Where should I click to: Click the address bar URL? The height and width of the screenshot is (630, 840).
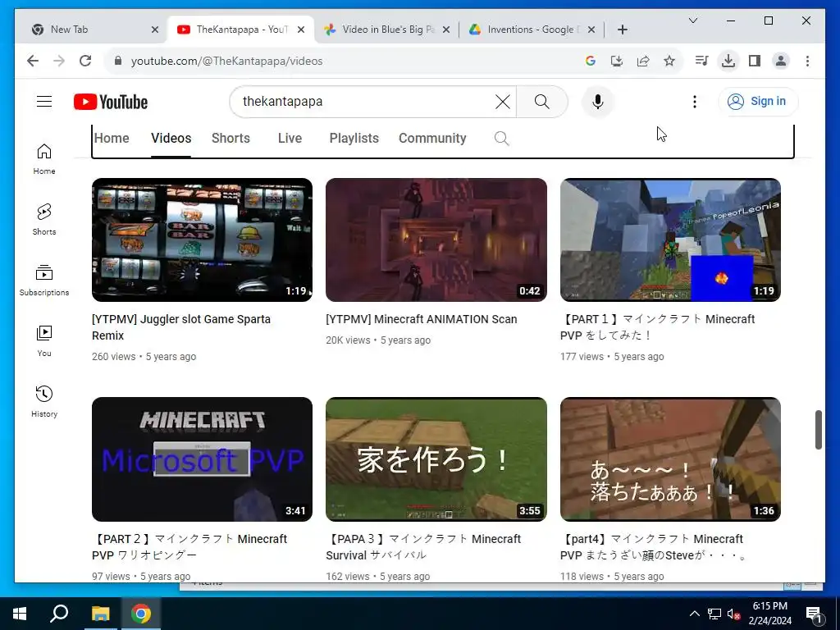[226, 61]
